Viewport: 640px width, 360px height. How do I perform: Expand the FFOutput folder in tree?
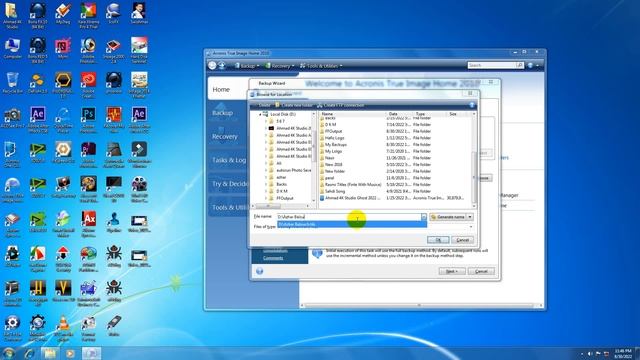(x=266, y=198)
